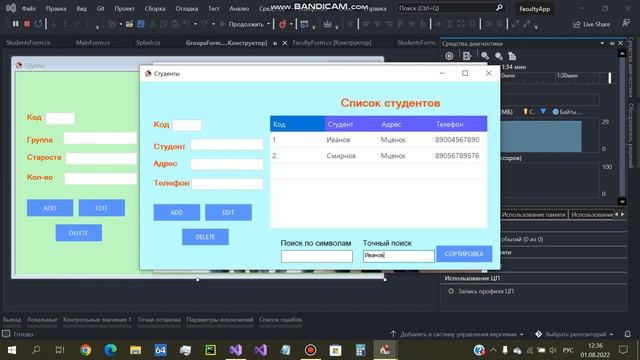This screenshot has height=360, width=640.
Task: Open Microsoft Edge from the taskbar
Action: [110, 350]
